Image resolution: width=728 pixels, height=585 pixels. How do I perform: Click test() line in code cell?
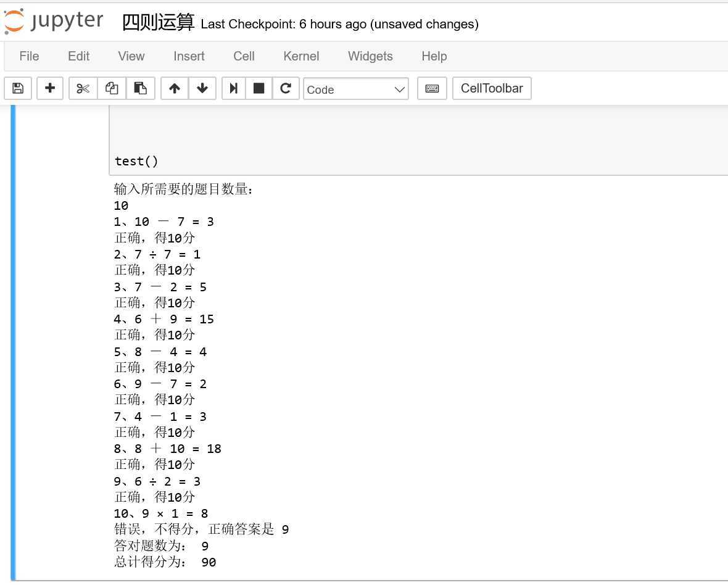click(x=136, y=161)
